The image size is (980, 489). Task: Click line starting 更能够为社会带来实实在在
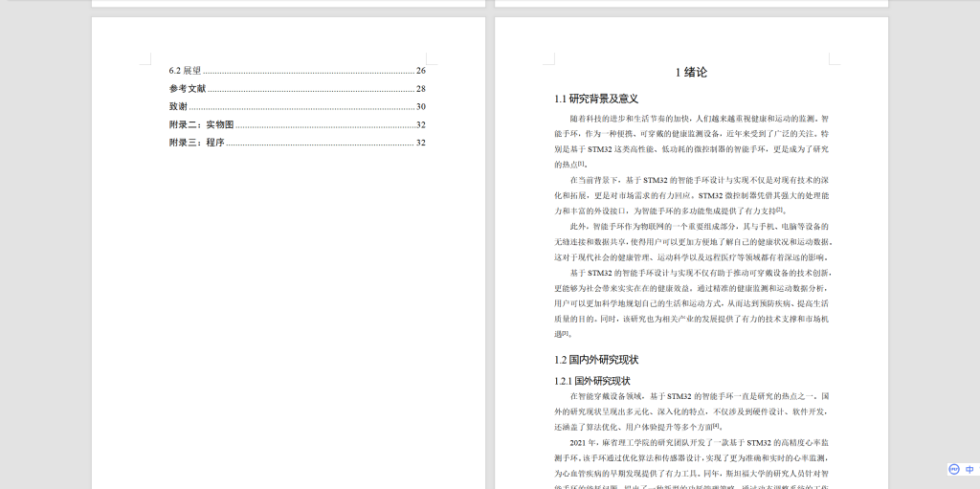coord(692,288)
